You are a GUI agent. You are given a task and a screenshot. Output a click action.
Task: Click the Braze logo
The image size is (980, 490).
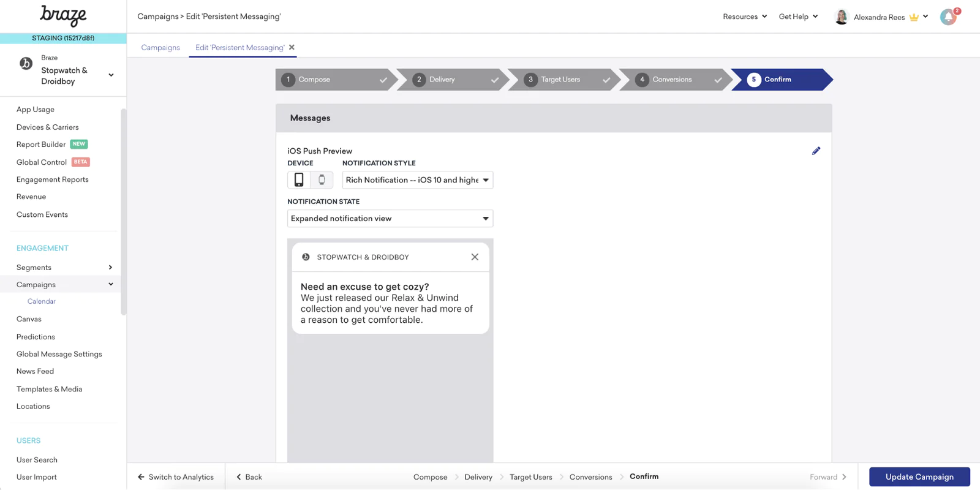[63, 15]
